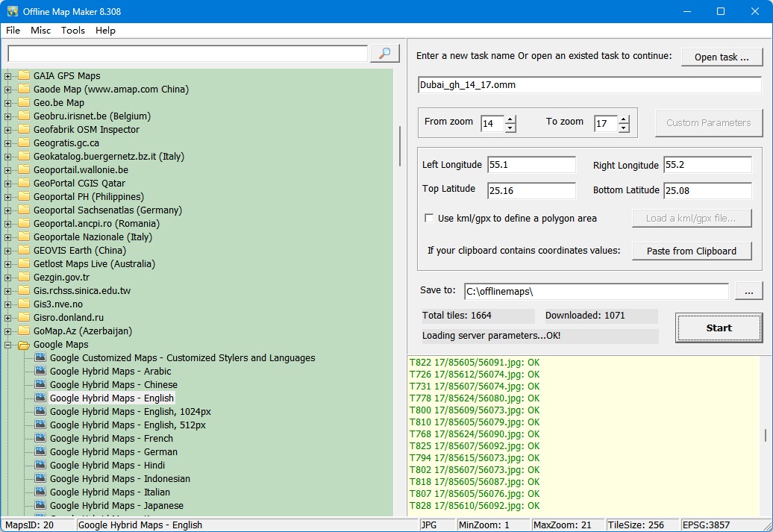Expand Geobru.irisnet.be (Belgium) folder

pyautogui.click(x=8, y=116)
